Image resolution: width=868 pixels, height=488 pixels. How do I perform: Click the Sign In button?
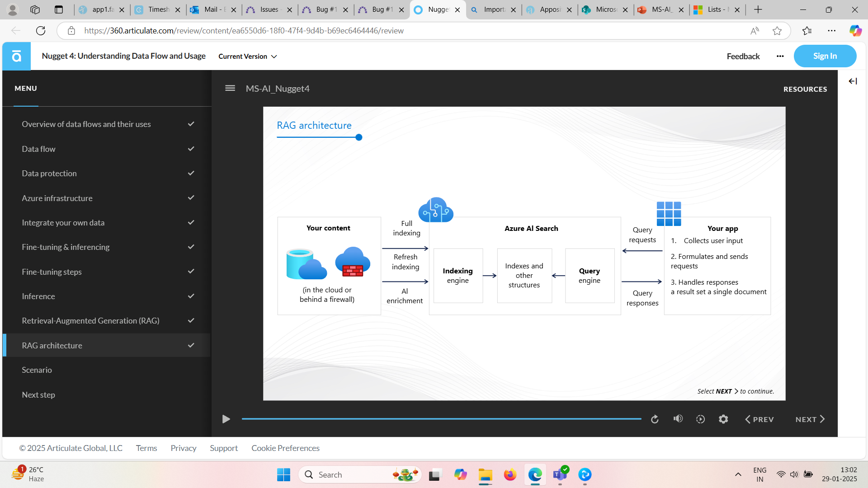[825, 56]
